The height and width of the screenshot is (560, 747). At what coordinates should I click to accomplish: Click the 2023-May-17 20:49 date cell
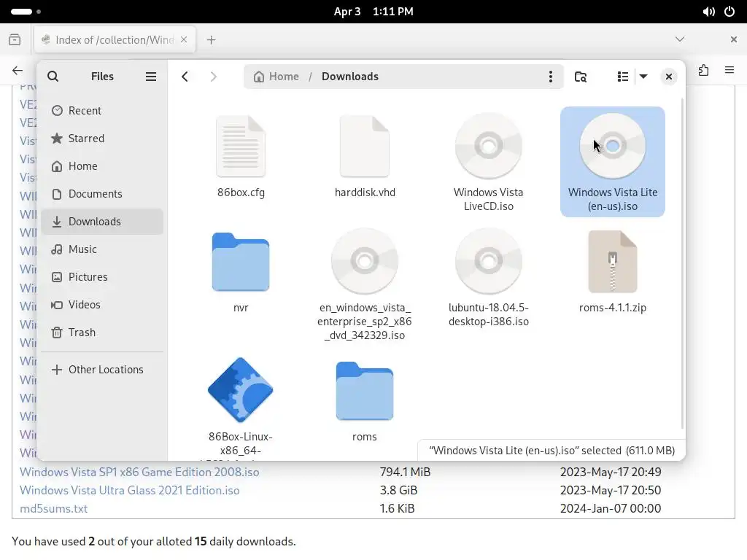(x=611, y=472)
